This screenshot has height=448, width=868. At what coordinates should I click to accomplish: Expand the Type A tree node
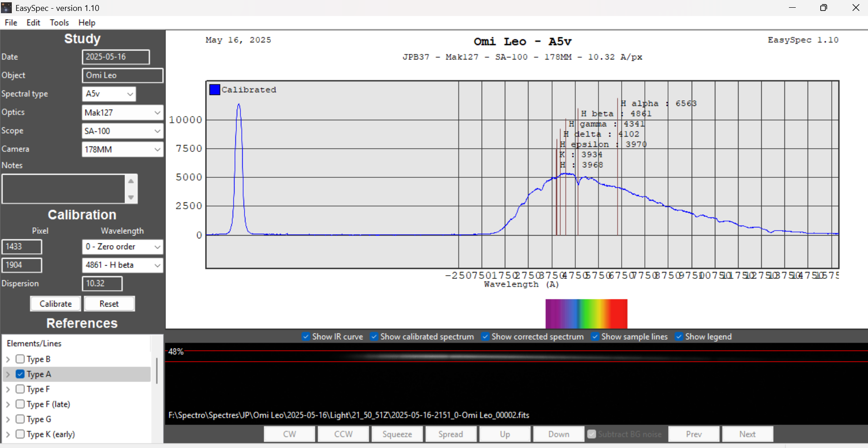pyautogui.click(x=8, y=374)
